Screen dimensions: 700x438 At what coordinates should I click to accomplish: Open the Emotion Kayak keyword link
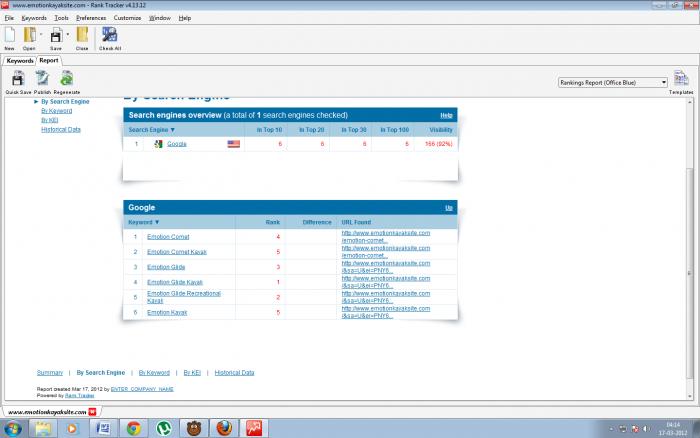(x=167, y=313)
